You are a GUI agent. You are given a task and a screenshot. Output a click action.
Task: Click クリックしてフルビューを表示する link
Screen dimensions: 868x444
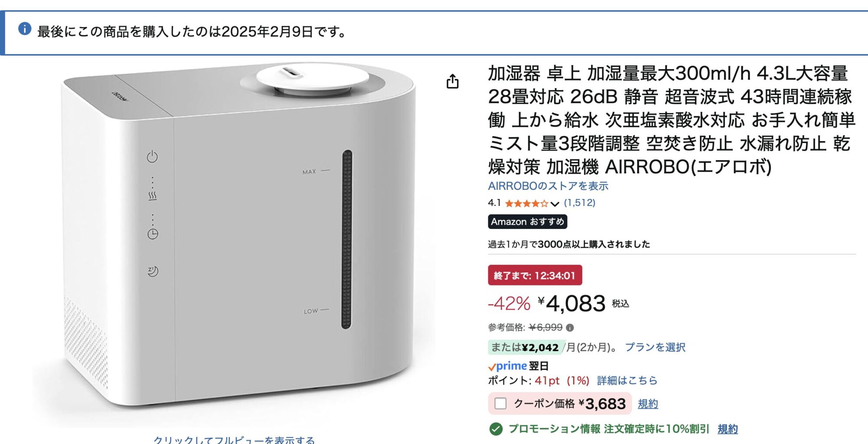click(234, 440)
